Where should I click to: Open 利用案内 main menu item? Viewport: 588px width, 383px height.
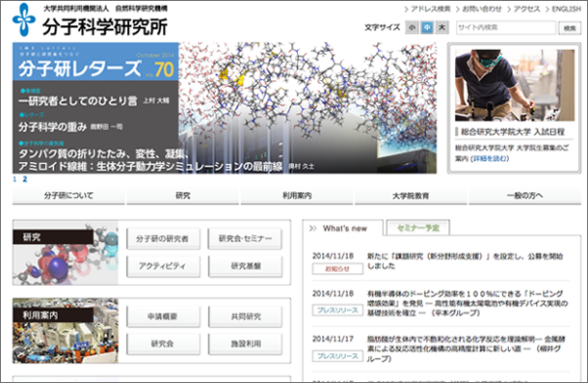coord(297,196)
